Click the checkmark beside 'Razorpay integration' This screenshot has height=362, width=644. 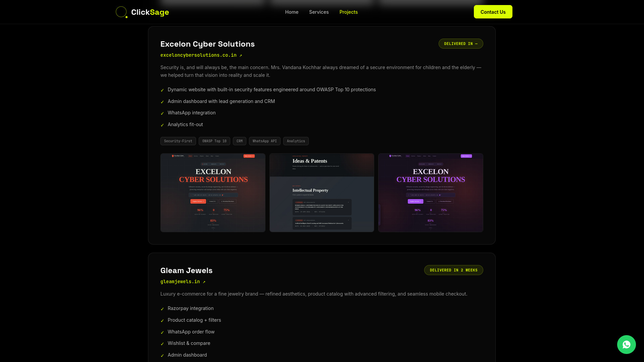pyautogui.click(x=162, y=309)
